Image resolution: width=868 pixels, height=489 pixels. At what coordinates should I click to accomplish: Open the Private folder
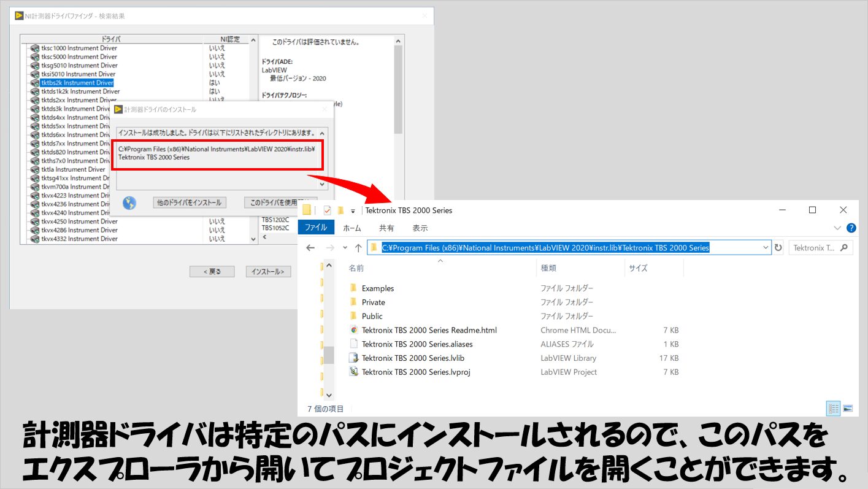tap(374, 302)
